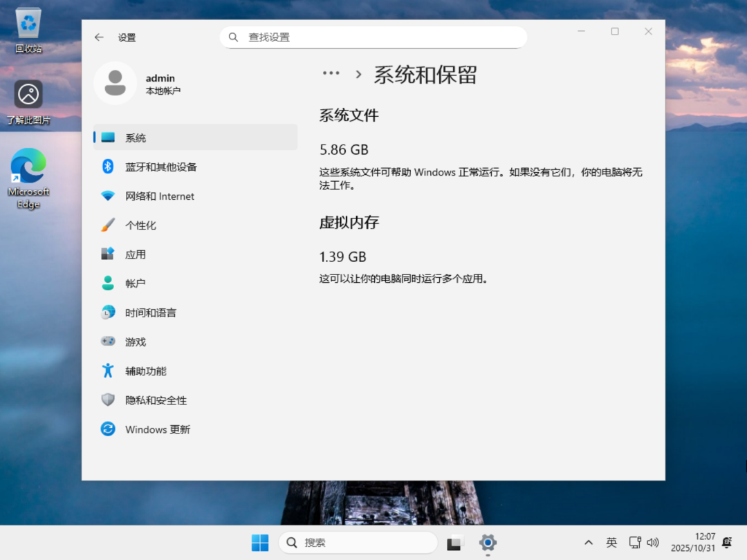Select the Wi-Fi icon for 网络和 Internet

tap(108, 196)
